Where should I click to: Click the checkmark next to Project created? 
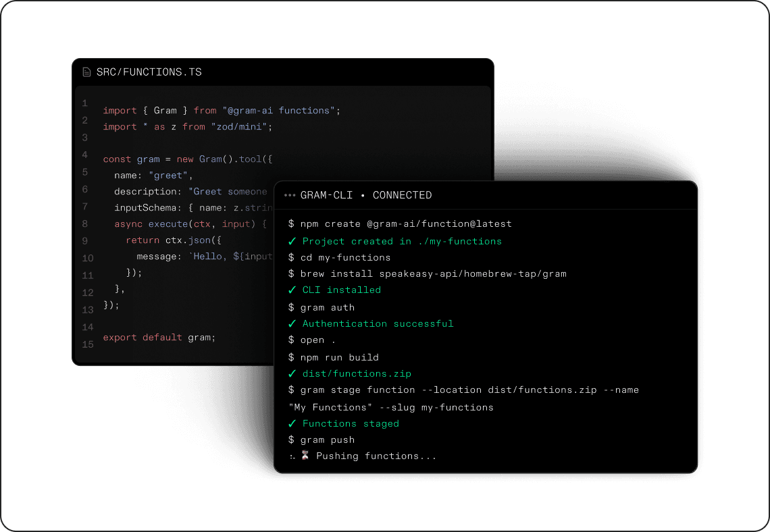click(292, 241)
